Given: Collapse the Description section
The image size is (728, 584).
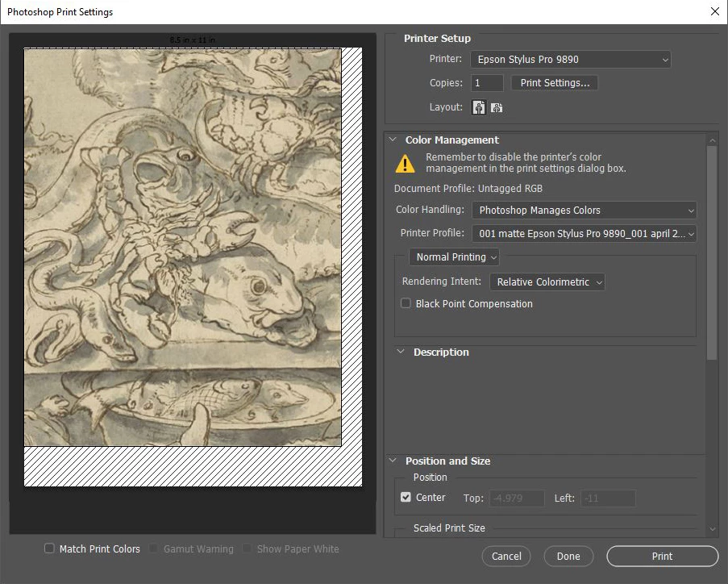Looking at the screenshot, I should (401, 352).
